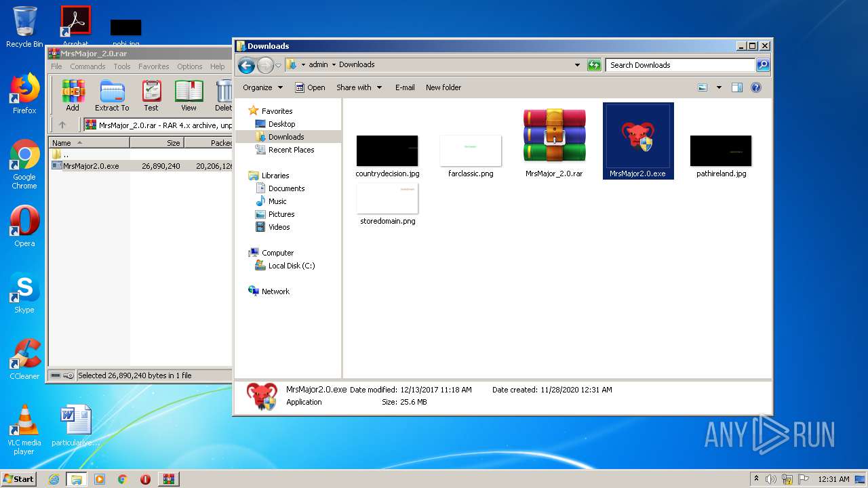Open File menu in WinRAR
This screenshot has width=868, height=488.
point(56,66)
